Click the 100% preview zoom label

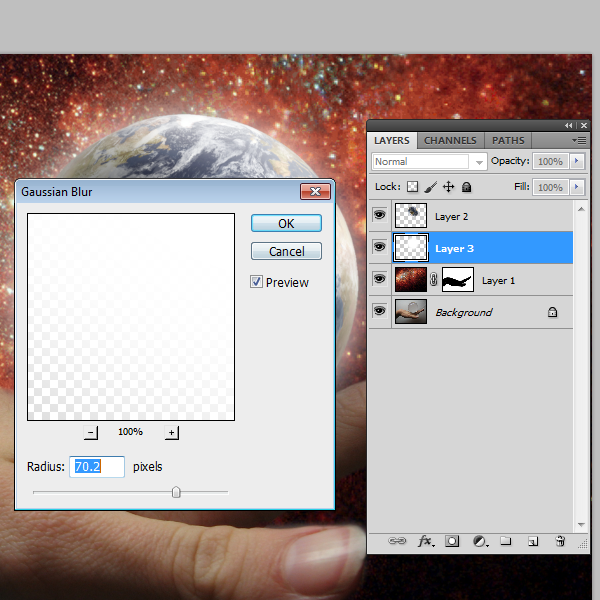coord(130,432)
